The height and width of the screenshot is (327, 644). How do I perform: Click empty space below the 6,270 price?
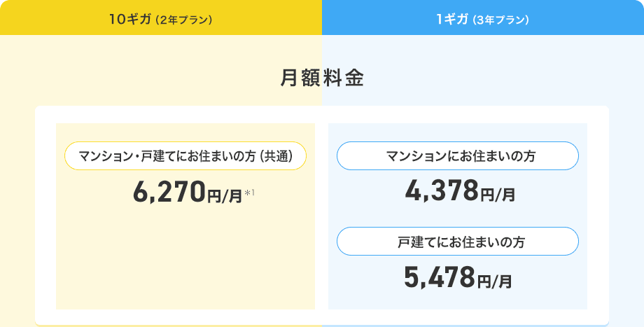(x=185, y=259)
